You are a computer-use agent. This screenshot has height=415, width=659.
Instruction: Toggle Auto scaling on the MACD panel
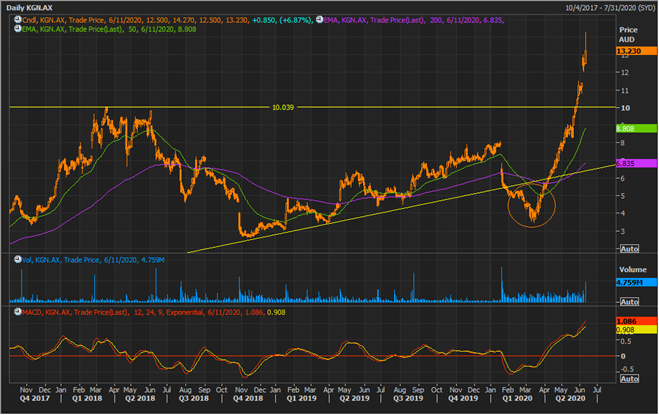point(629,378)
